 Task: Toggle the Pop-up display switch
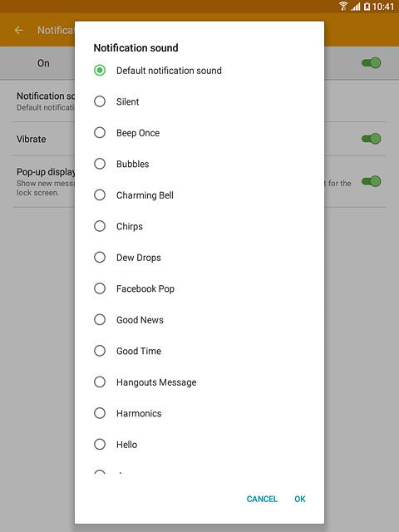point(372,181)
